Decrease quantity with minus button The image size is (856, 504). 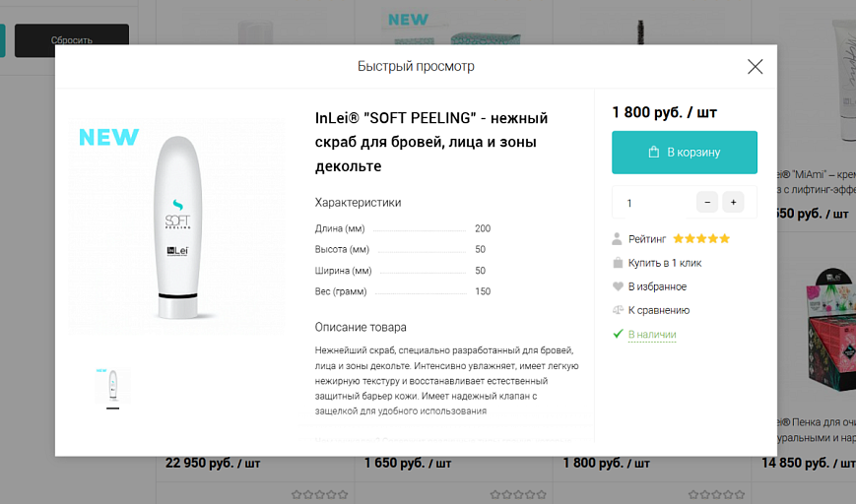707,203
